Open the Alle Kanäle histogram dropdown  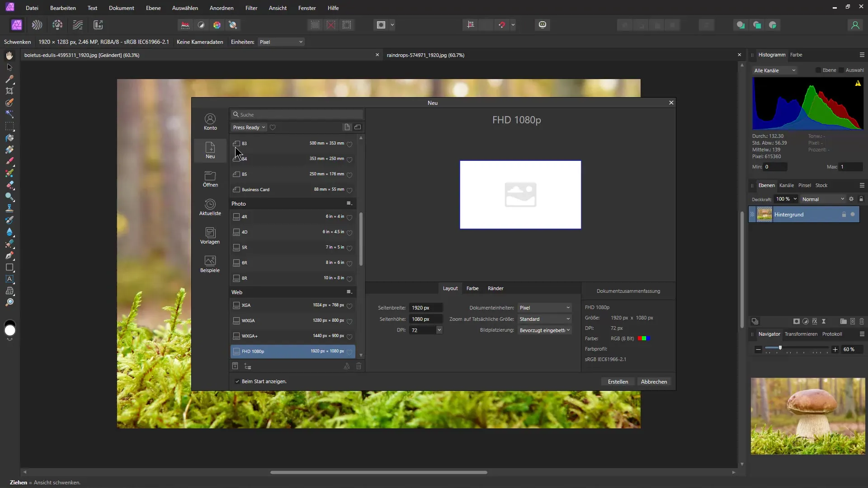tap(775, 70)
